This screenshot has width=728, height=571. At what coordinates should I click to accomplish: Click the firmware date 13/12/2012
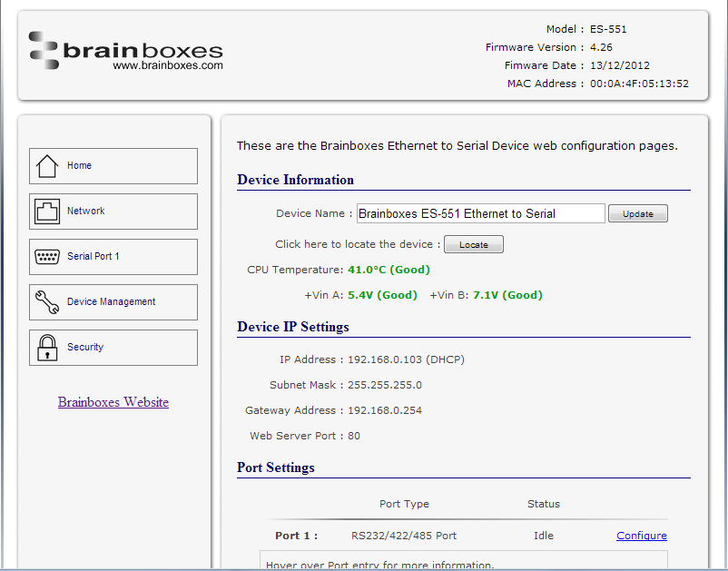(x=620, y=65)
